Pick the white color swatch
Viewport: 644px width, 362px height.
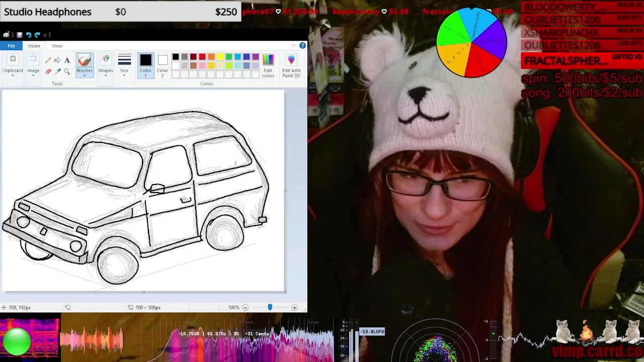pyautogui.click(x=176, y=65)
